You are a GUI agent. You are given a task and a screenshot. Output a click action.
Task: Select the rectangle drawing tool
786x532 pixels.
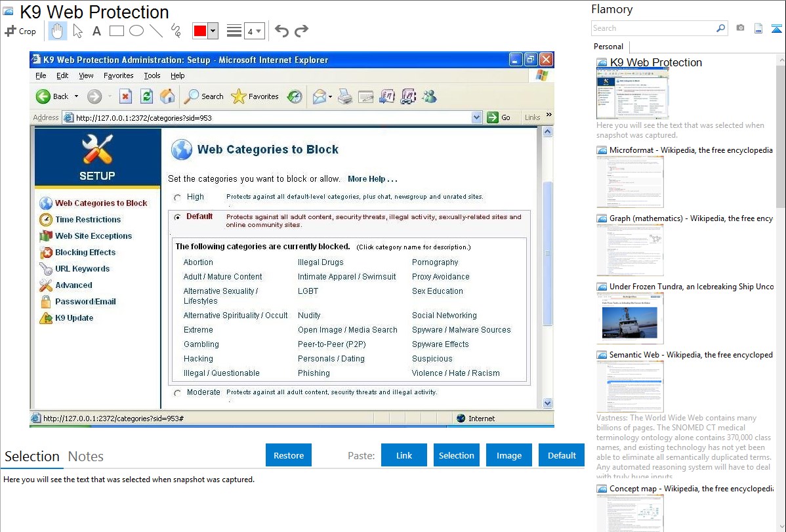[116, 31]
